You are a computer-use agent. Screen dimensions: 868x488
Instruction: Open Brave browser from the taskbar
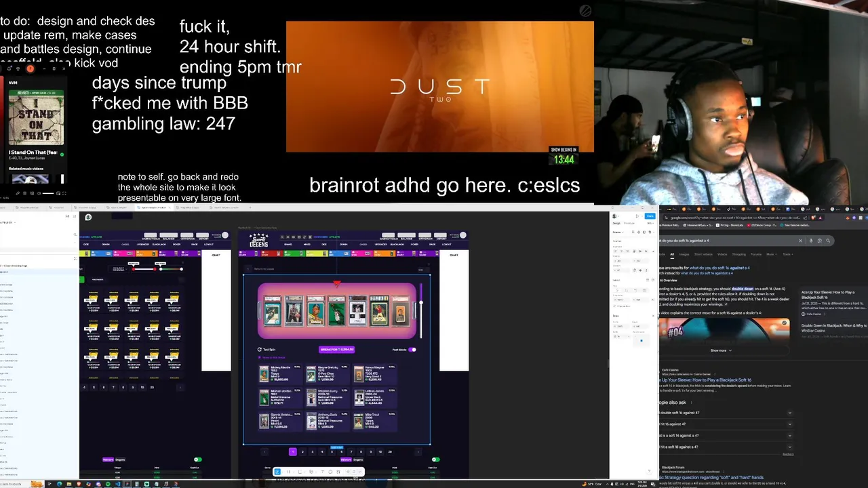click(x=79, y=484)
